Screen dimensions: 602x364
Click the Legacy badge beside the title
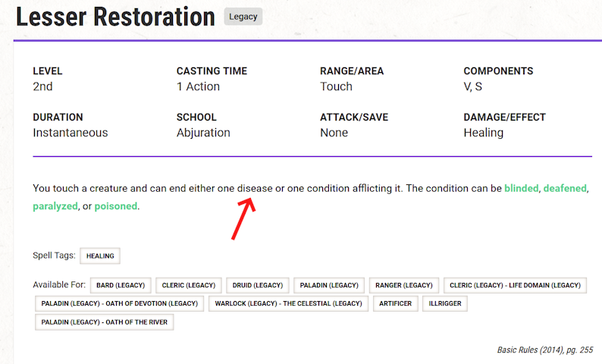point(243,17)
